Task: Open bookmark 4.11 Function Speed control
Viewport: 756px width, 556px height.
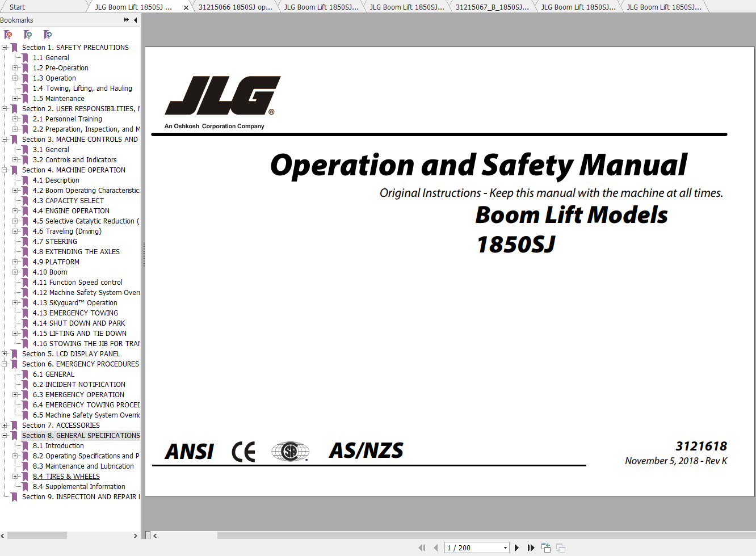Action: (x=78, y=283)
